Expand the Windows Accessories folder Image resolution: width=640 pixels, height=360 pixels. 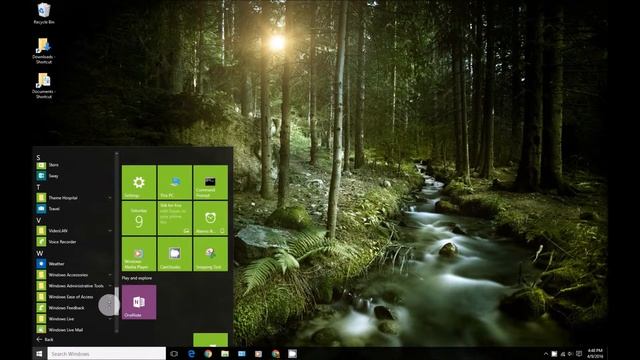coord(73,275)
